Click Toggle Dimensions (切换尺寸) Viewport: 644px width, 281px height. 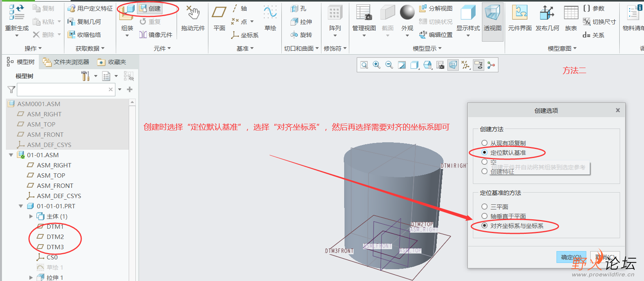click(599, 22)
